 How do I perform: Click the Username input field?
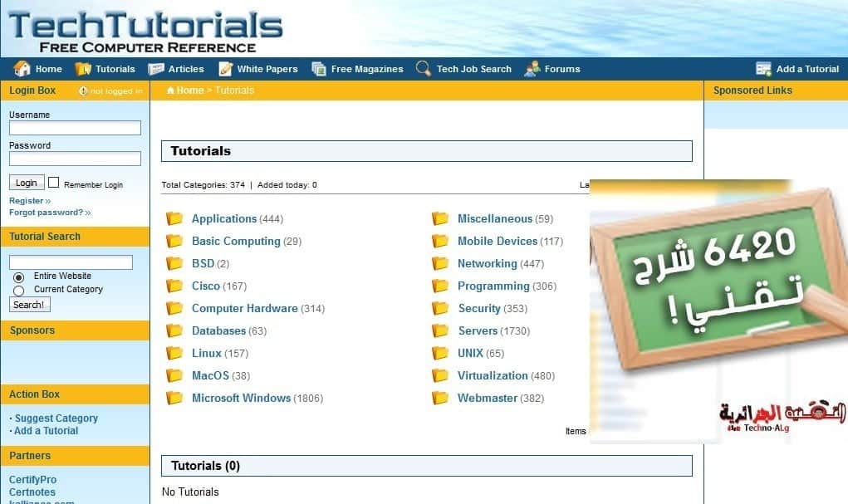coord(75,128)
